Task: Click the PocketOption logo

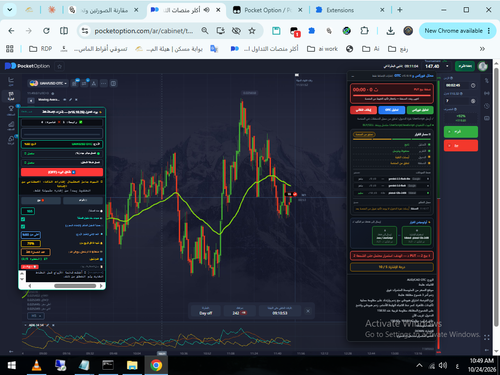Action: pyautogui.click(x=27, y=66)
